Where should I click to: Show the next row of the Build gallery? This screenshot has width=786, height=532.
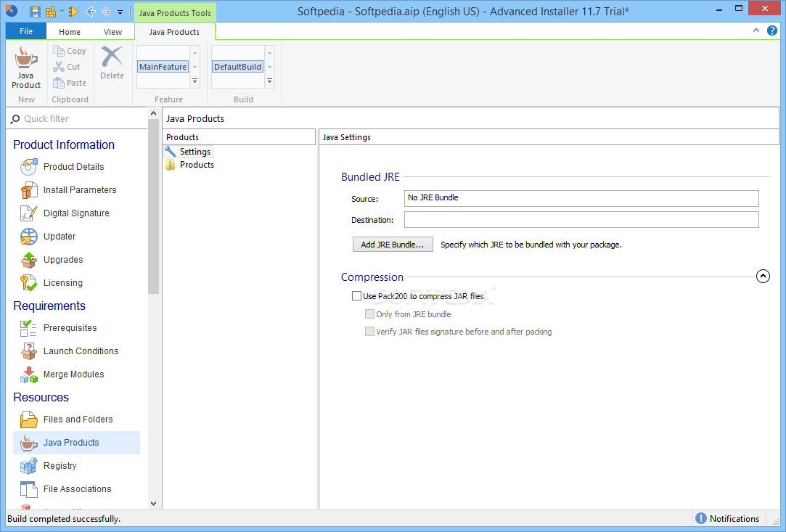(x=270, y=67)
